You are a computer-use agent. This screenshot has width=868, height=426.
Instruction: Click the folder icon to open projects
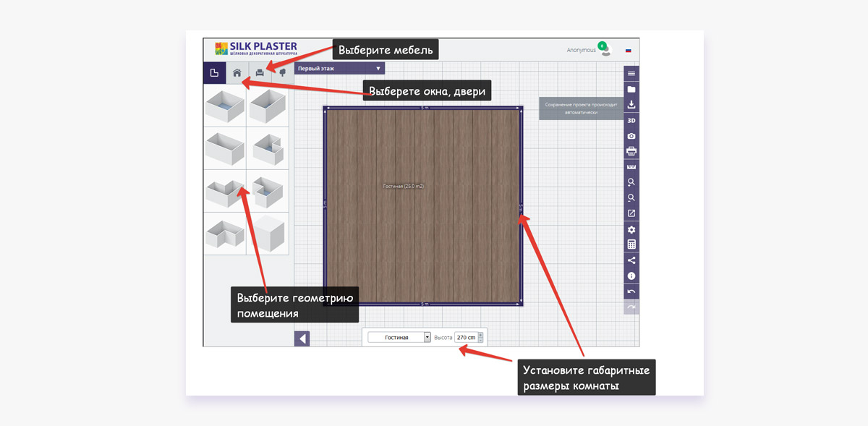click(x=631, y=89)
